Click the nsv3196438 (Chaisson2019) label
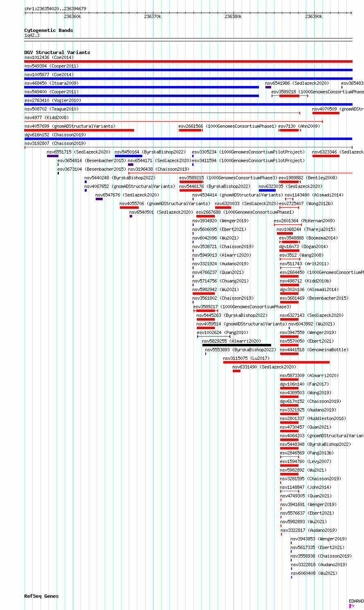This screenshot has height=610, width=364. (159, 169)
